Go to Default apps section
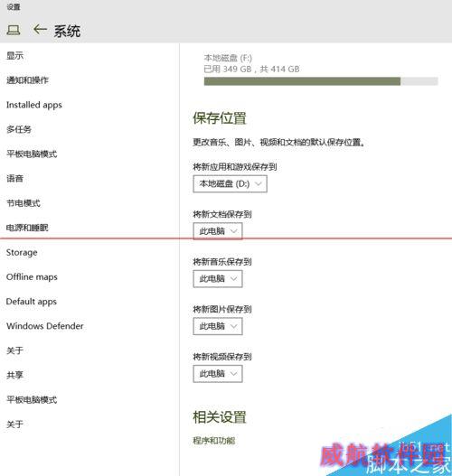This screenshot has width=452, height=476. 32,302
